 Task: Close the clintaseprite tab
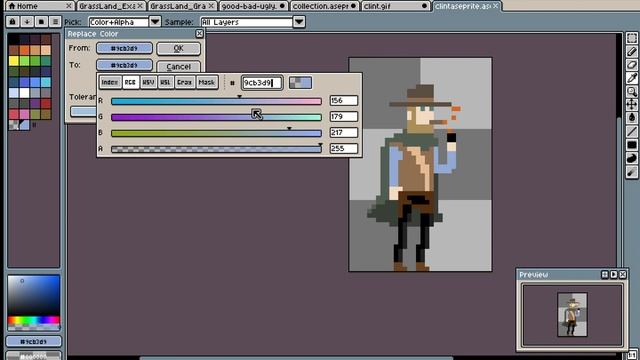[x=496, y=6]
